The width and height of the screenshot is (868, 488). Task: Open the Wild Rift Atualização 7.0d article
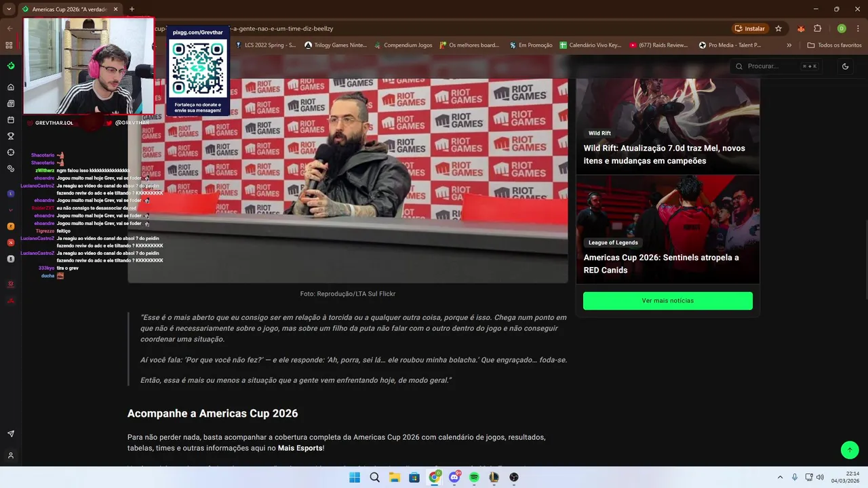pyautogui.click(x=665, y=155)
